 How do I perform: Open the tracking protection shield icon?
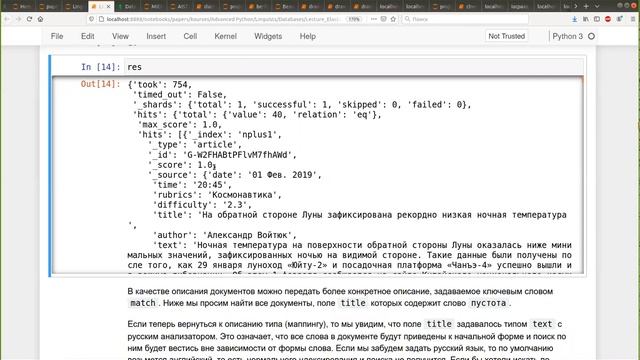[x=91, y=19]
